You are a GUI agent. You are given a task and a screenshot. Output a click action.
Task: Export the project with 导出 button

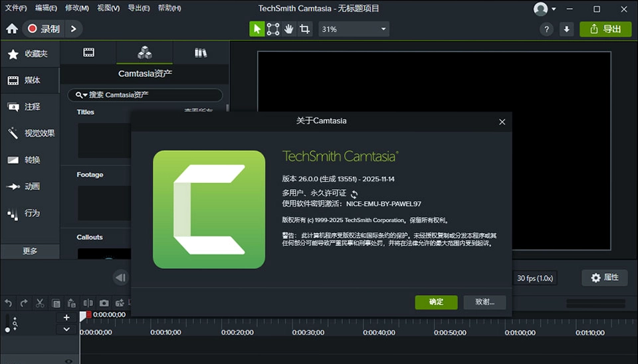[x=605, y=29]
